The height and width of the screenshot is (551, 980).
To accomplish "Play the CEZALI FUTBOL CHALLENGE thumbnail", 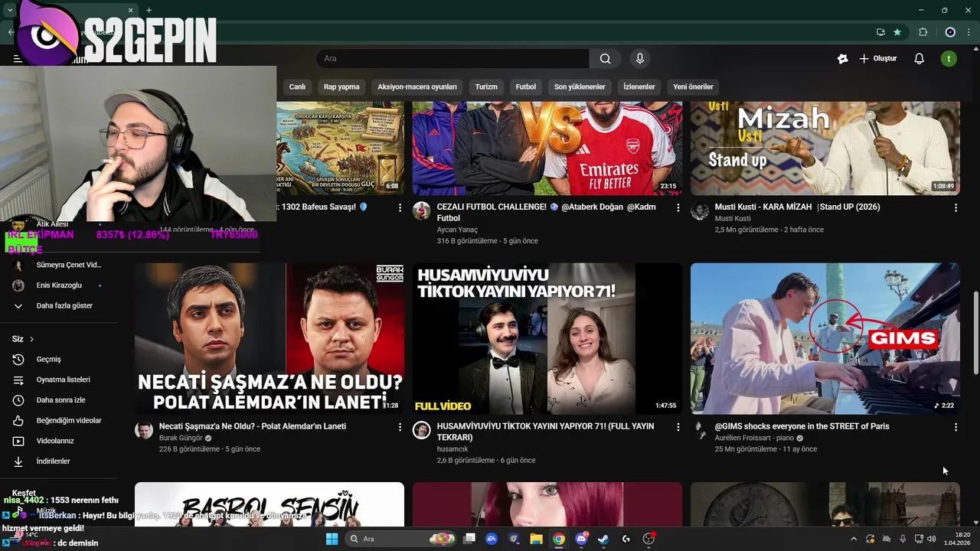I will point(547,148).
